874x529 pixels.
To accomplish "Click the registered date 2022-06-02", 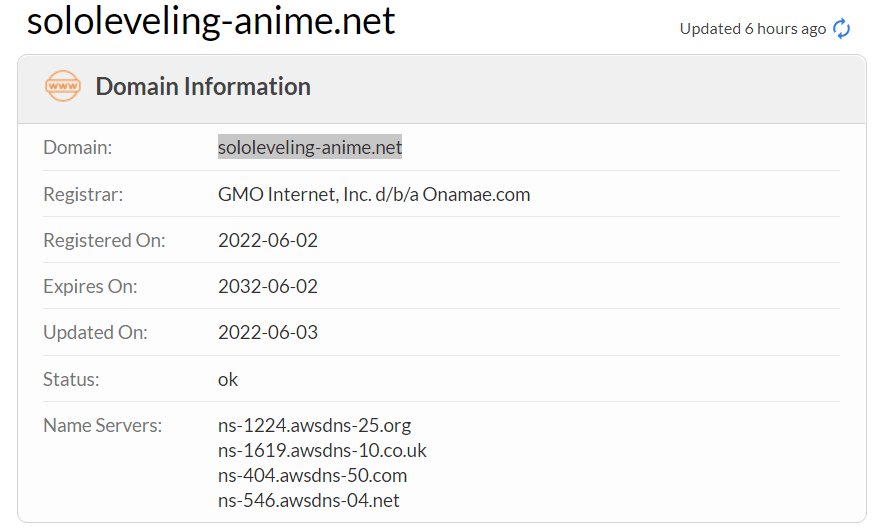I will click(x=268, y=240).
